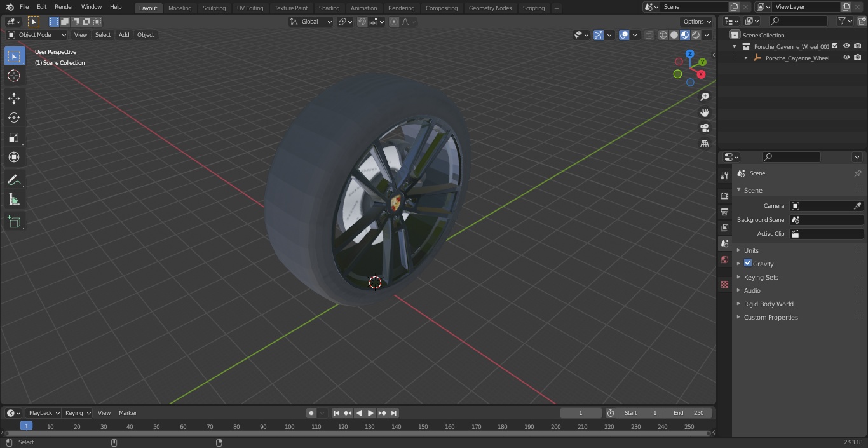Toggle proportional editing

(394, 22)
